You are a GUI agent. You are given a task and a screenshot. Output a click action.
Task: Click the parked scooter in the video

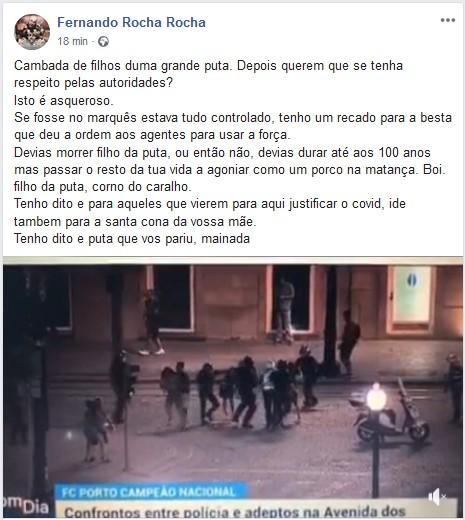(391, 413)
